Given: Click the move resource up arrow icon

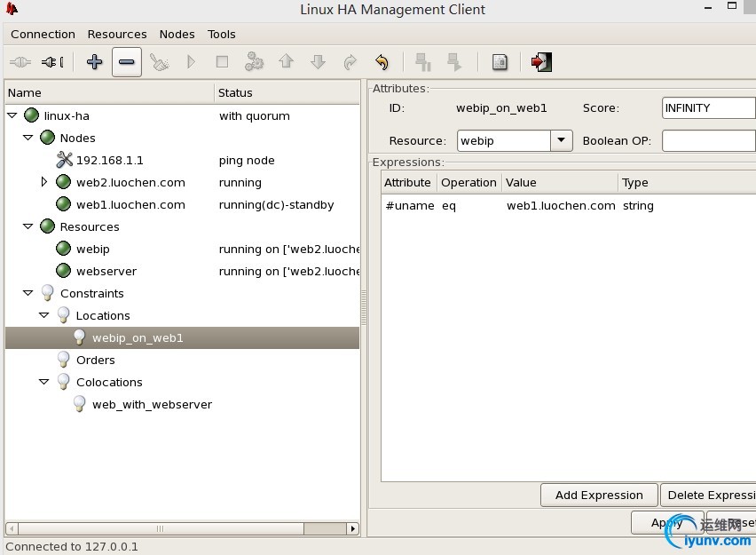Looking at the screenshot, I should pyautogui.click(x=287, y=61).
